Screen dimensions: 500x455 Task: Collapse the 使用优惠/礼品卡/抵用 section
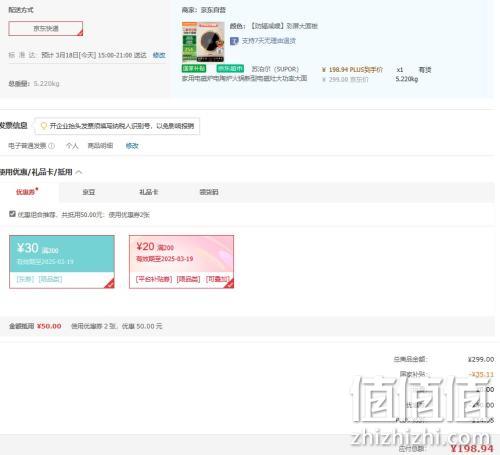(79, 172)
